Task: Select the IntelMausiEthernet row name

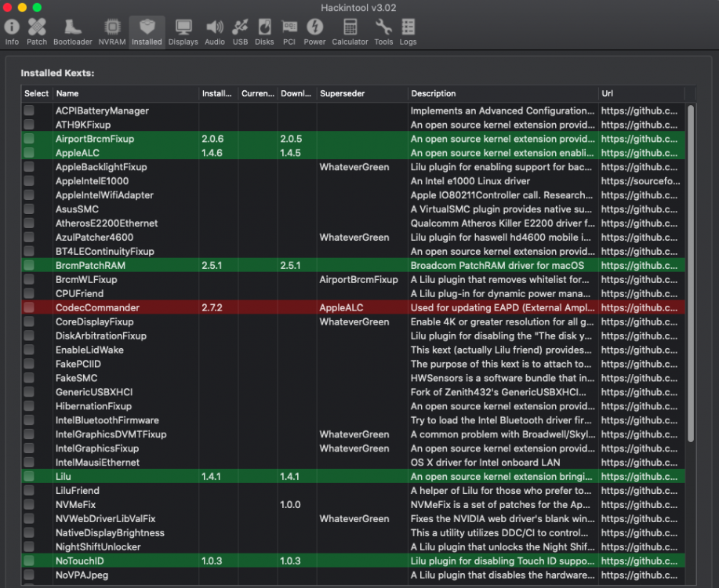Action: point(97,463)
